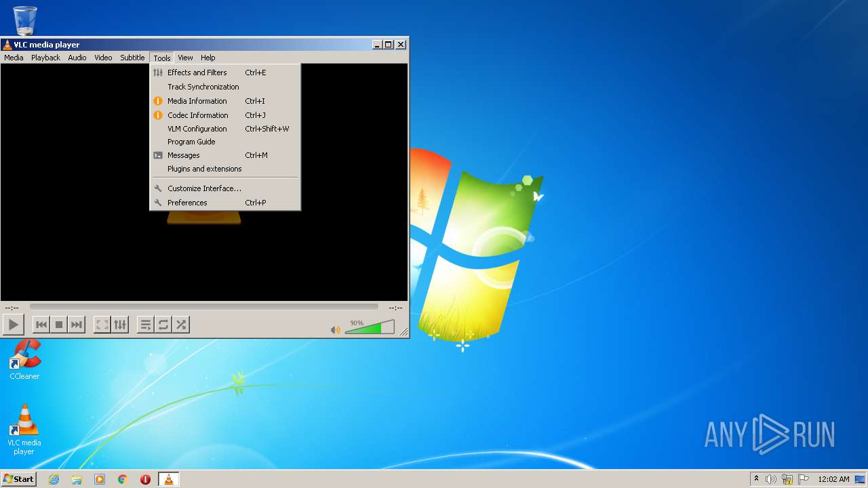This screenshot has height=488, width=868.
Task: Click the elapsed time label
Action: (12, 308)
